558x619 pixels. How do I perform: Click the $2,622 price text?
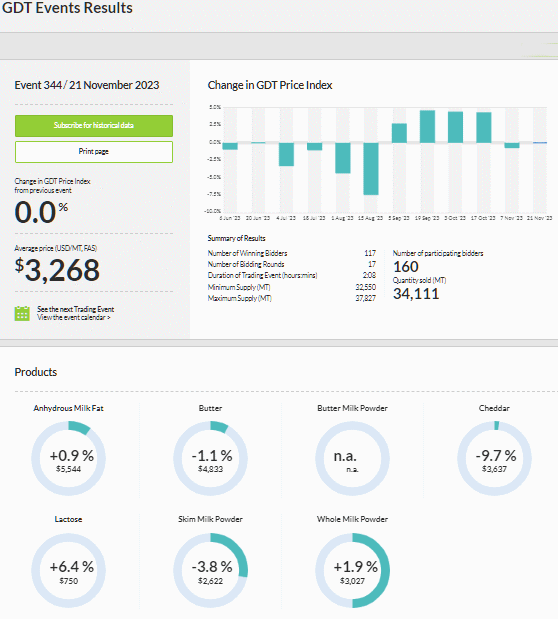click(210, 581)
